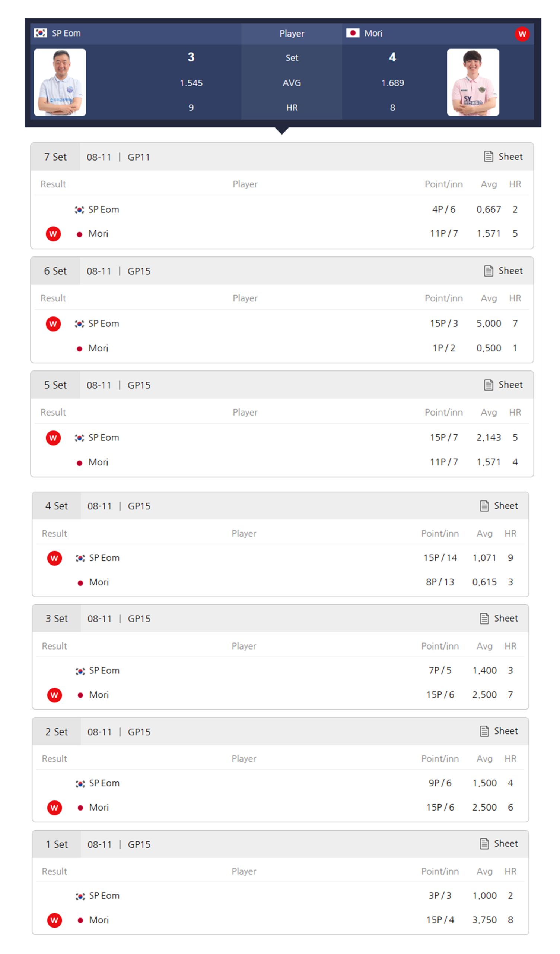The width and height of the screenshot is (560, 954).
Task: Click the SP Eom name in header
Action: coord(66,33)
